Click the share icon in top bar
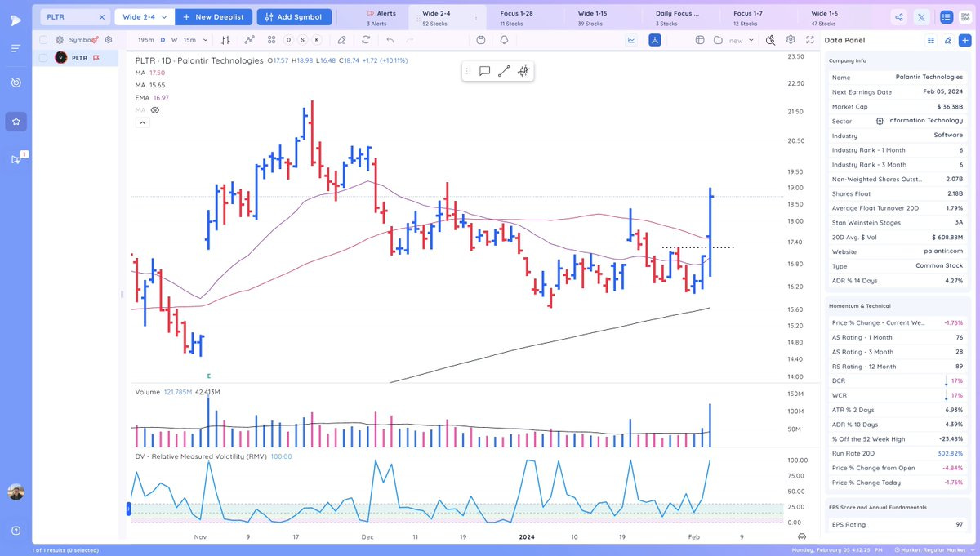The height and width of the screenshot is (556, 980). (899, 16)
